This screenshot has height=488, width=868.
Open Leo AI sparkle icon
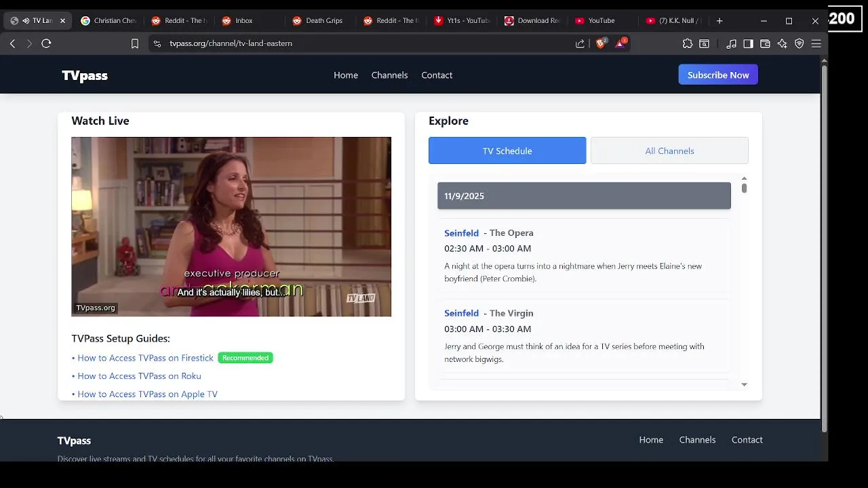(782, 43)
